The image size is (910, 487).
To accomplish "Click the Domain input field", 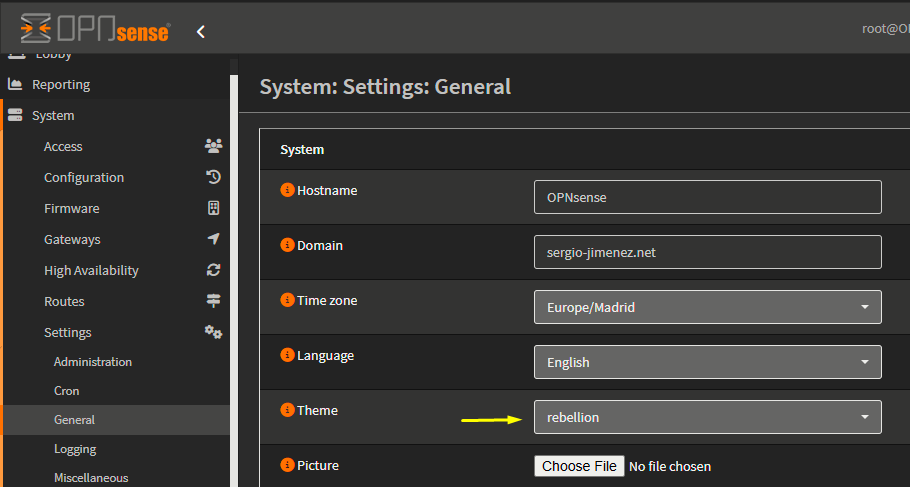I will (x=707, y=252).
